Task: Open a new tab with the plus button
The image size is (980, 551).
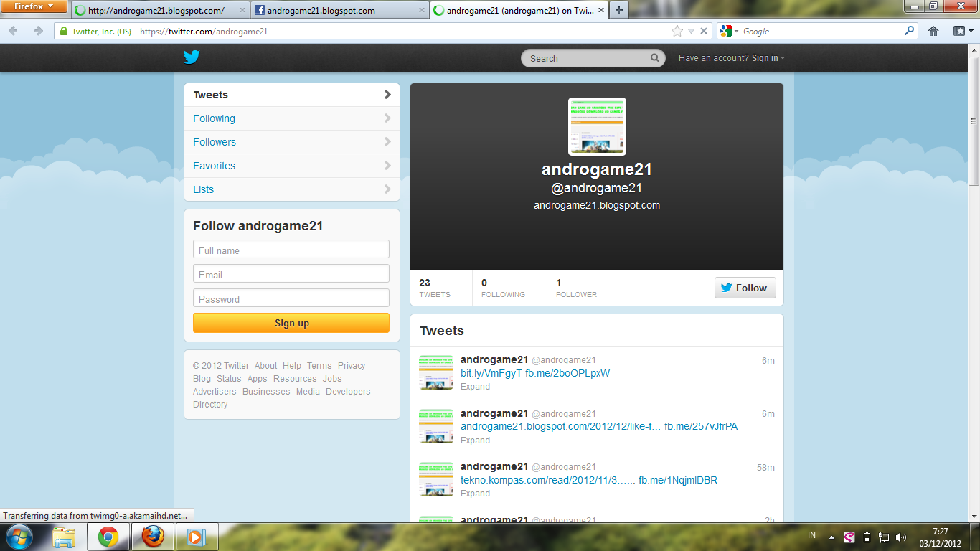Action: coord(619,10)
